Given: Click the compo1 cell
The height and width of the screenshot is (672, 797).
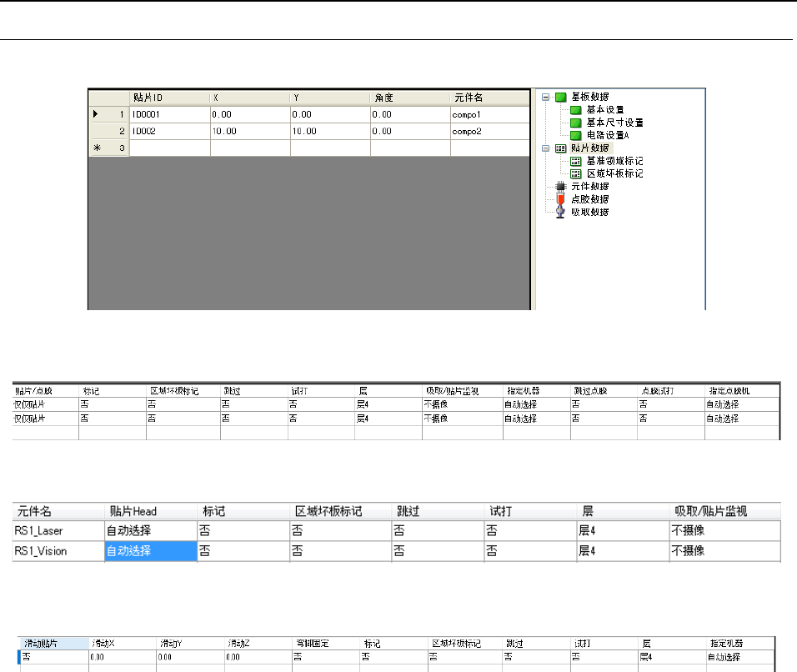Looking at the screenshot, I should click(x=490, y=114).
